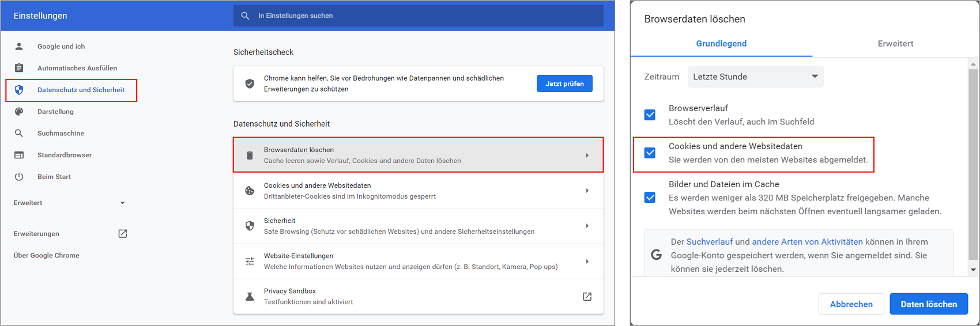The height and width of the screenshot is (326, 980).
Task: Click the shield icon in the Sicherheit row
Action: [x=250, y=226]
